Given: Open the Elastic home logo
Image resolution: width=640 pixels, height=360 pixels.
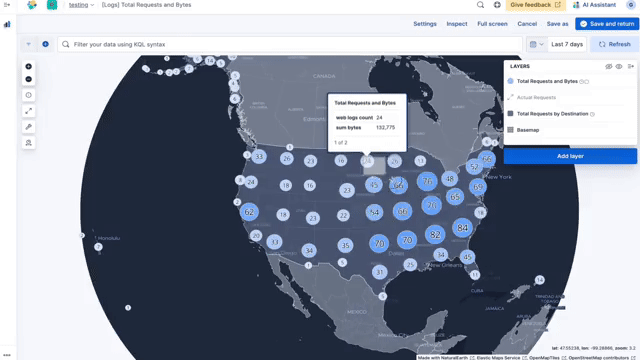Looking at the screenshot, I should pyautogui.click(x=32, y=5).
